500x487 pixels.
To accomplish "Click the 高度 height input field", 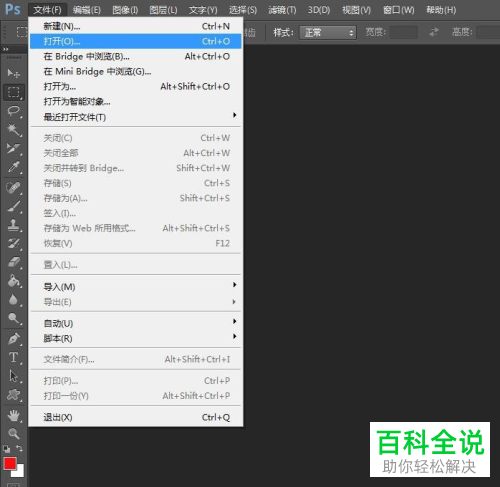I will pos(488,32).
